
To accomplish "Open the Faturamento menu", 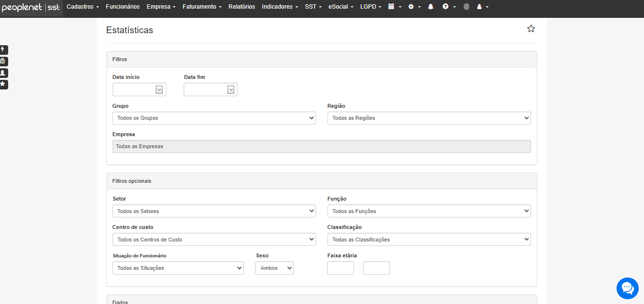I will point(202,7).
